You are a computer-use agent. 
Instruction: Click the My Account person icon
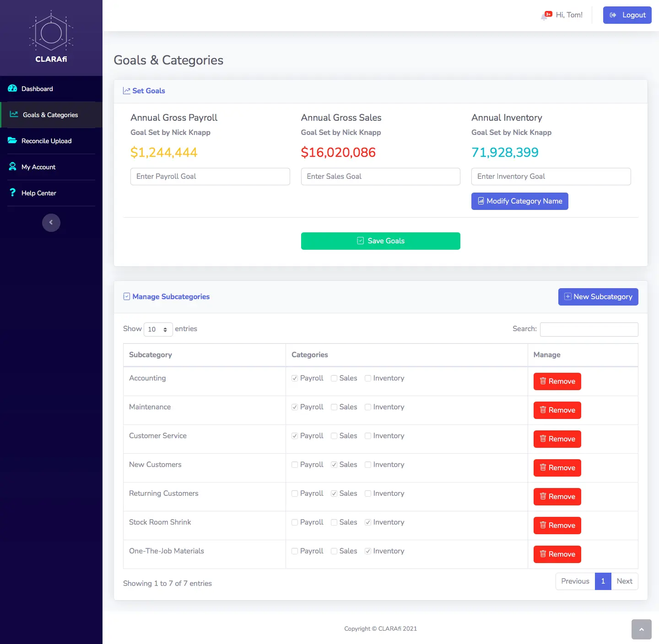[12, 167]
